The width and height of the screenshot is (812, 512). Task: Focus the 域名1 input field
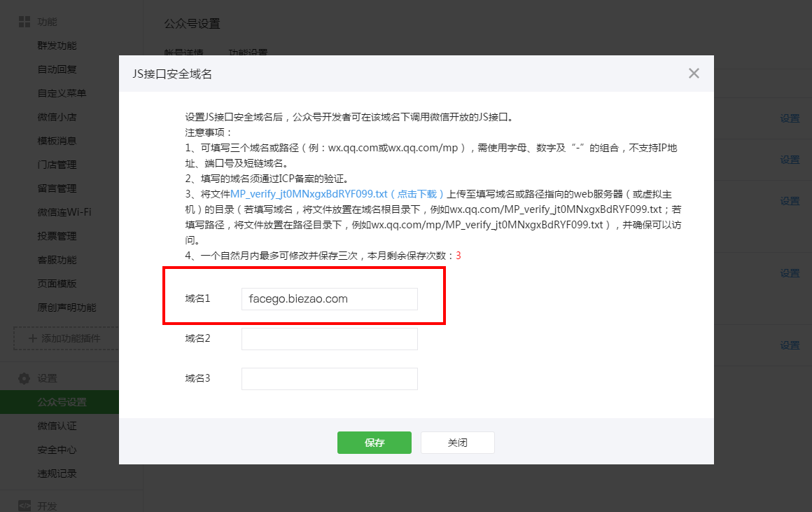tap(329, 298)
